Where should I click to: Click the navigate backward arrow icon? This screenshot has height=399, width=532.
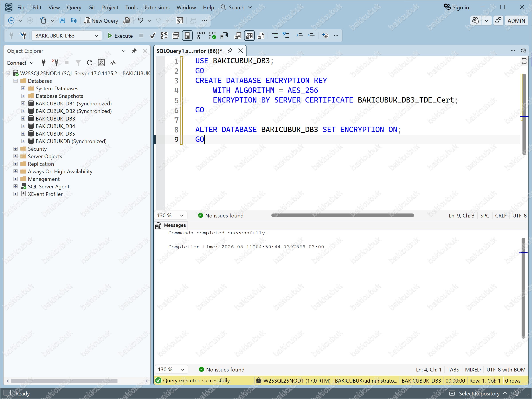11,20
